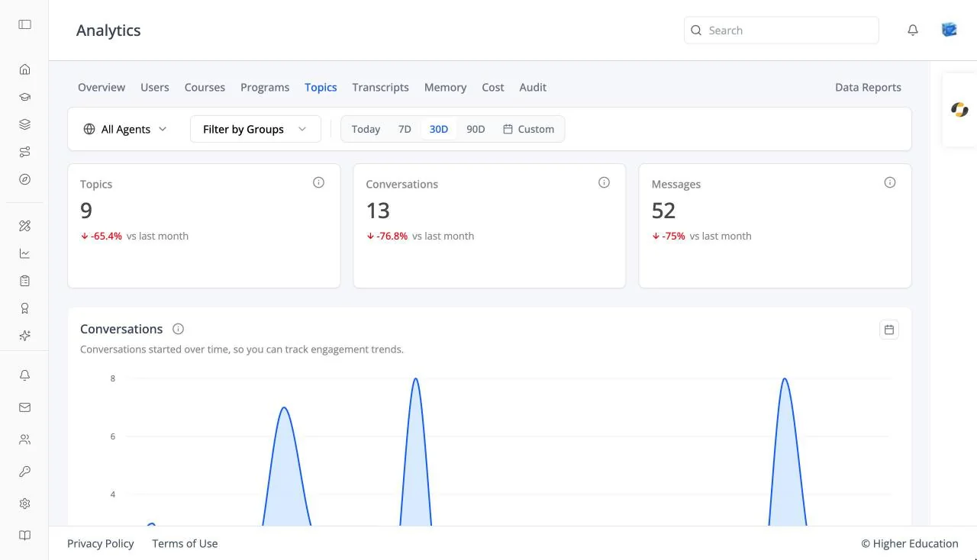This screenshot has height=560, width=977.
Task: Select the 90D time range
Action: tap(476, 129)
